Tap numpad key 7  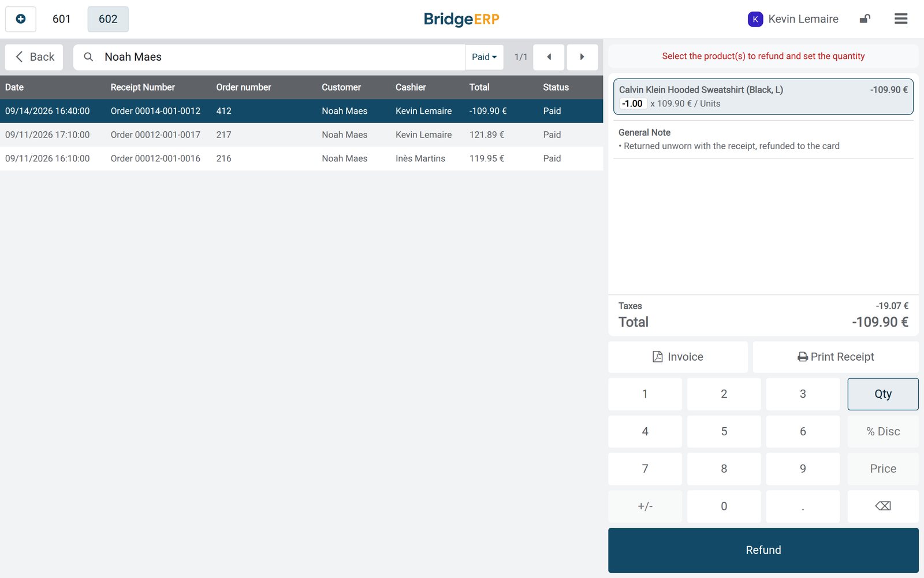(x=645, y=469)
